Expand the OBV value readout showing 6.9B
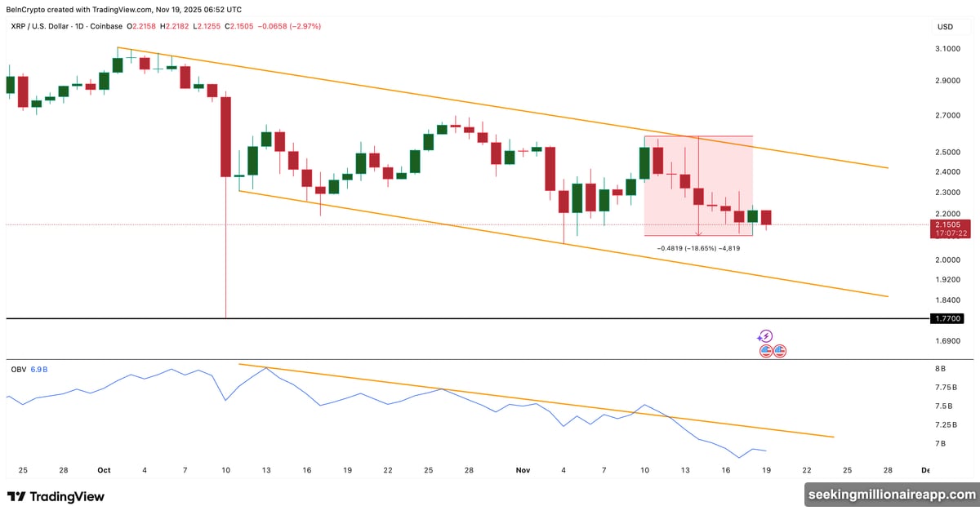980x515 pixels. [39, 369]
